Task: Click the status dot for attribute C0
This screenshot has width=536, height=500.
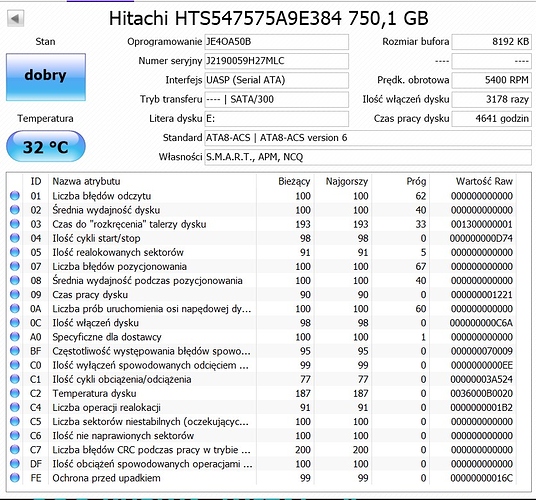Action: 15,365
